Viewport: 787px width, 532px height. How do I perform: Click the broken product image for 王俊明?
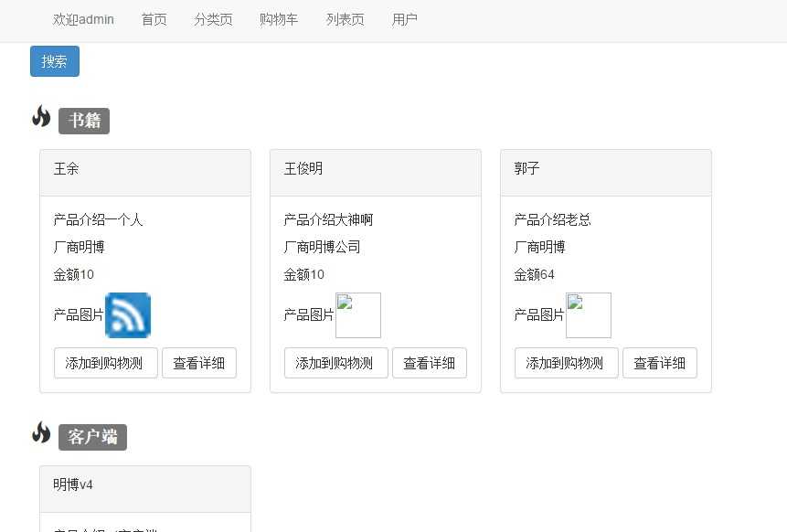(x=358, y=315)
